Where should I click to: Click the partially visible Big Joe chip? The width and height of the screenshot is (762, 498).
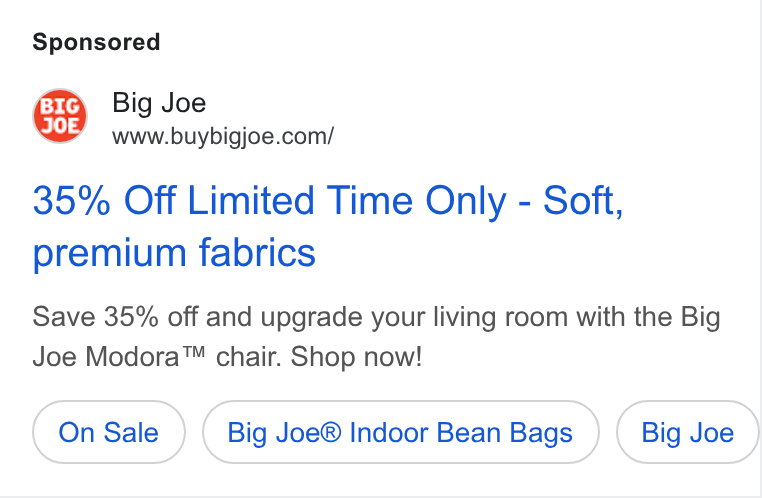pos(688,432)
